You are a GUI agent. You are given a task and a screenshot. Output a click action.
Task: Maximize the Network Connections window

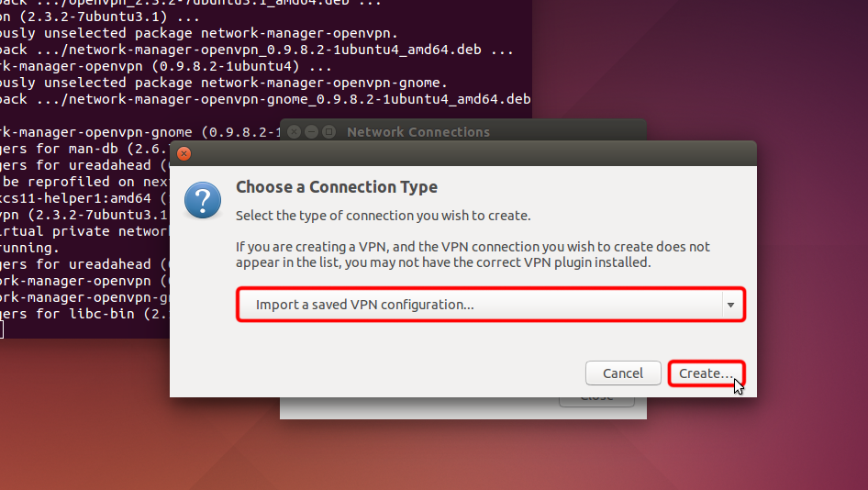[x=328, y=132]
